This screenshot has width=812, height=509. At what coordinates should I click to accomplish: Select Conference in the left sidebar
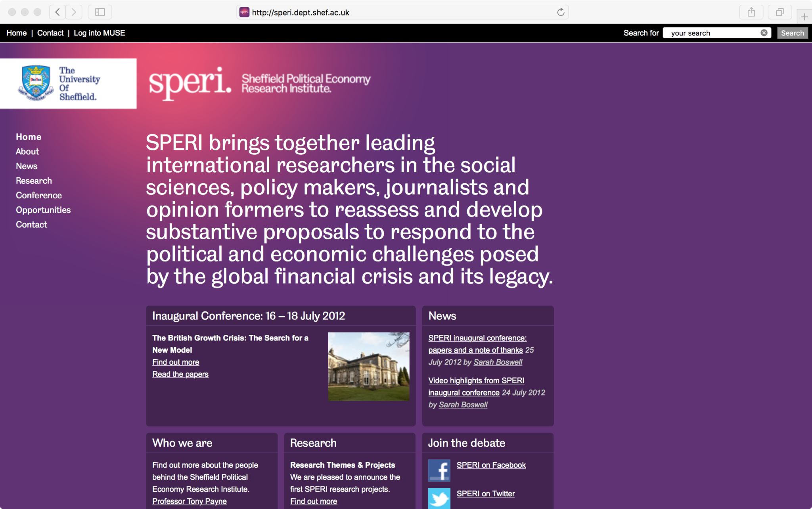[39, 196]
